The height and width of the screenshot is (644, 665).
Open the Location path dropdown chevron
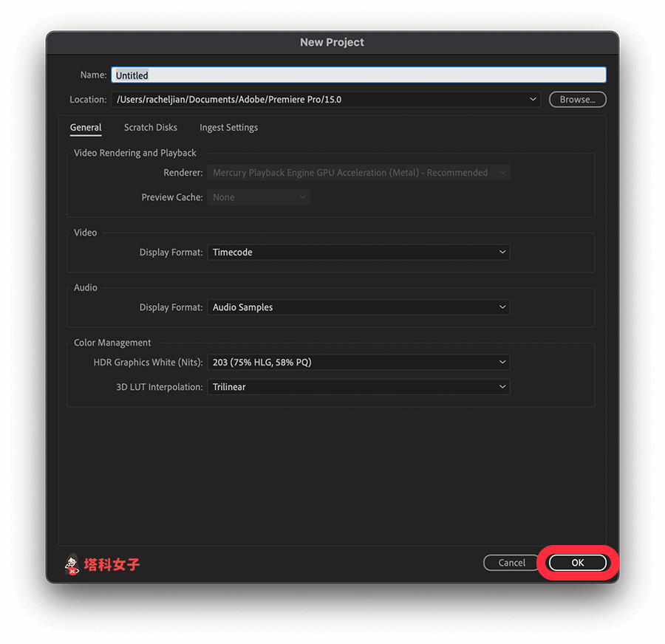pyautogui.click(x=532, y=99)
